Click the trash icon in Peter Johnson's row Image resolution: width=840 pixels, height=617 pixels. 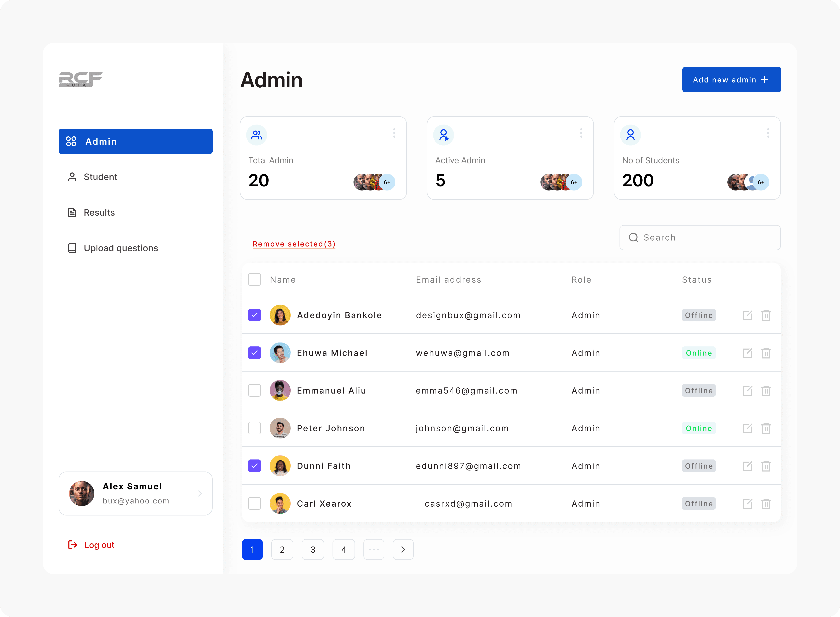pos(766,428)
